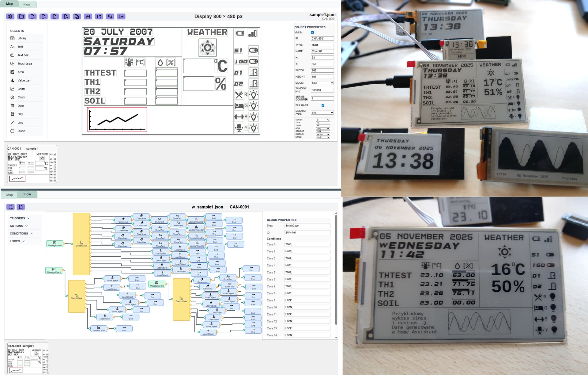Pick the Clock object in the Objects panel

21,98
